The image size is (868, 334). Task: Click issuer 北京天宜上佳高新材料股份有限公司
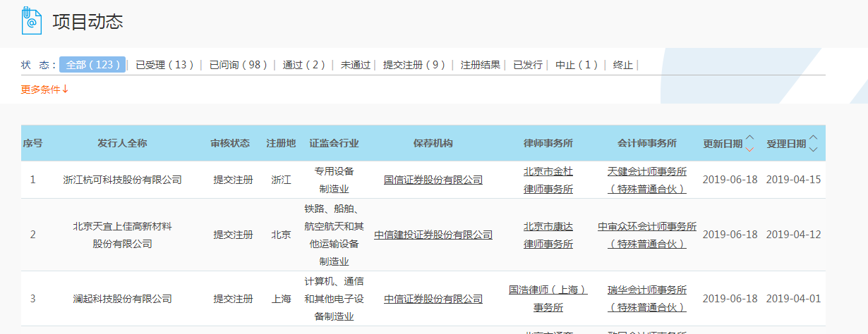click(x=123, y=235)
